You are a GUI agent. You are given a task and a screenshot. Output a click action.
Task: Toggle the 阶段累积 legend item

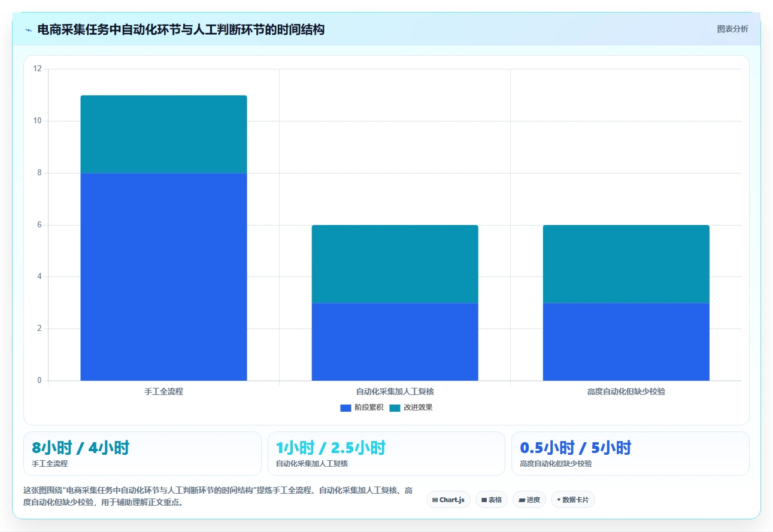[362, 408]
